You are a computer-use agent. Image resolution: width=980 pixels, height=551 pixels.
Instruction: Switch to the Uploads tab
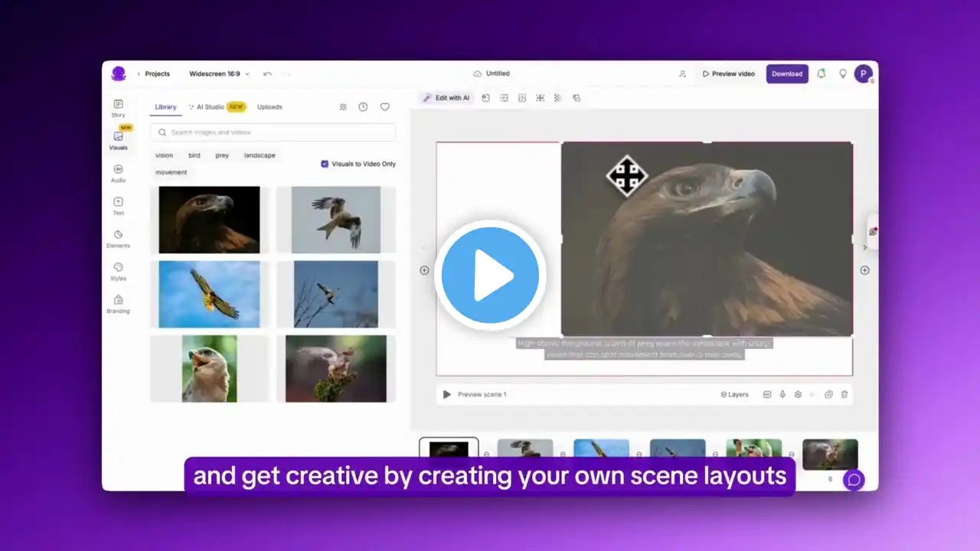[269, 107]
